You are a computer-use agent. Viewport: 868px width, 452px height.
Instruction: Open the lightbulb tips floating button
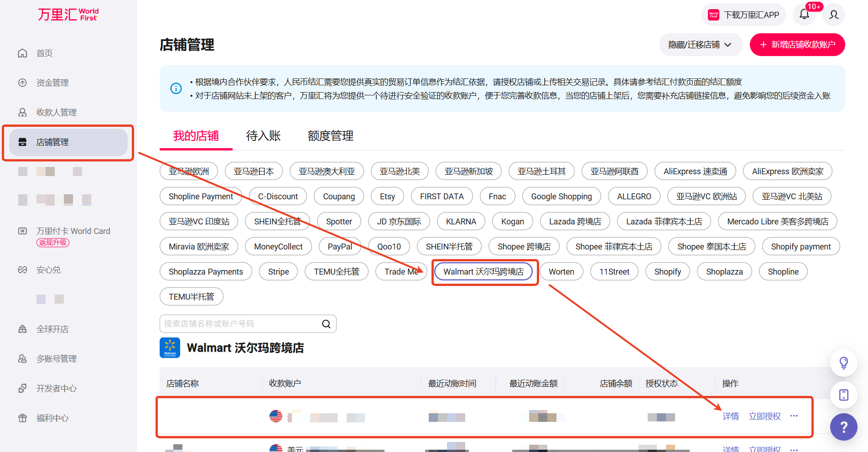tap(843, 363)
